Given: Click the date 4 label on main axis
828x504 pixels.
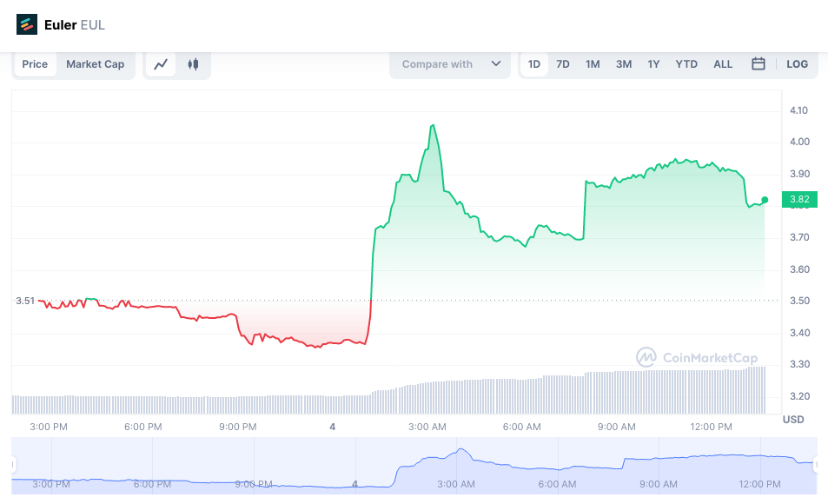Looking at the screenshot, I should coord(332,427).
